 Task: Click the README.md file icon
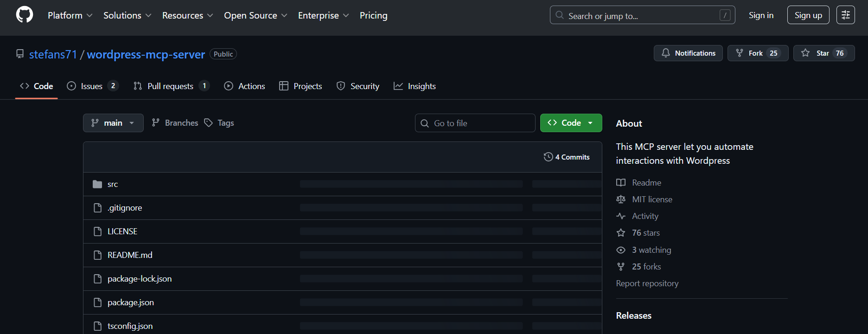(x=97, y=255)
